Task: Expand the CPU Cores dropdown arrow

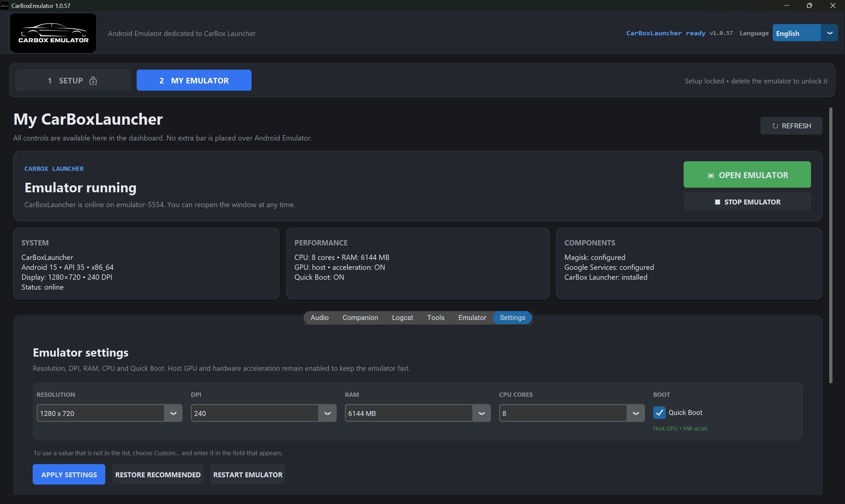Action: pos(636,413)
